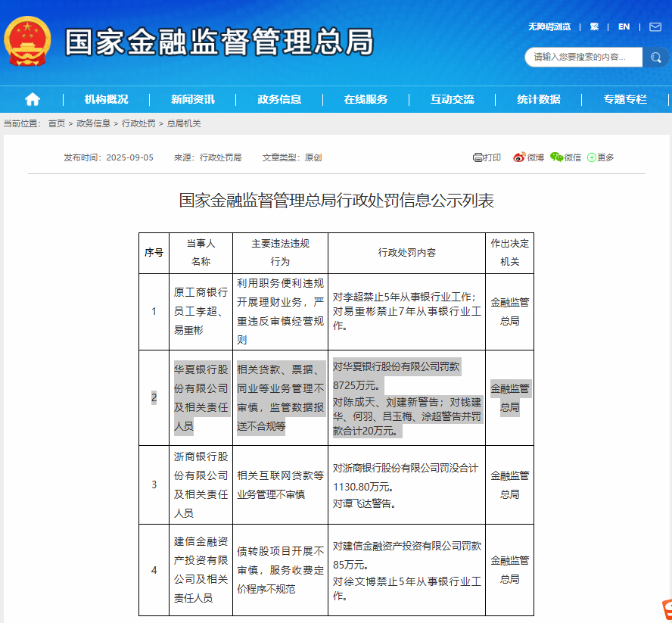
Task: Click cell 浙商银行股份有限公司及相关责任人员
Action: point(201,485)
